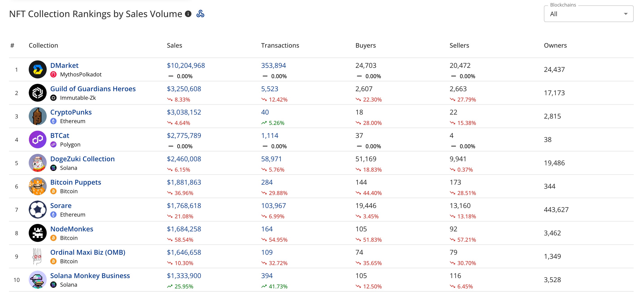Click DMarket sales value $10,204,968
The image size is (644, 292).
click(x=186, y=66)
